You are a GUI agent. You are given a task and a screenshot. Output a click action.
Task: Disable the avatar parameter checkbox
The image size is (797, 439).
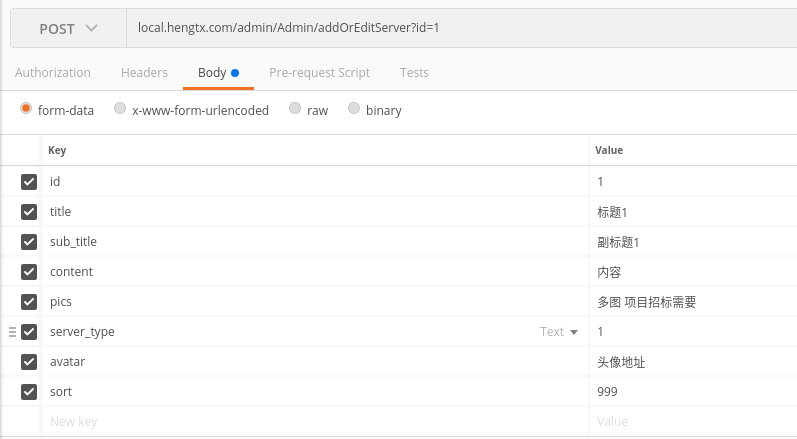pyautogui.click(x=29, y=362)
